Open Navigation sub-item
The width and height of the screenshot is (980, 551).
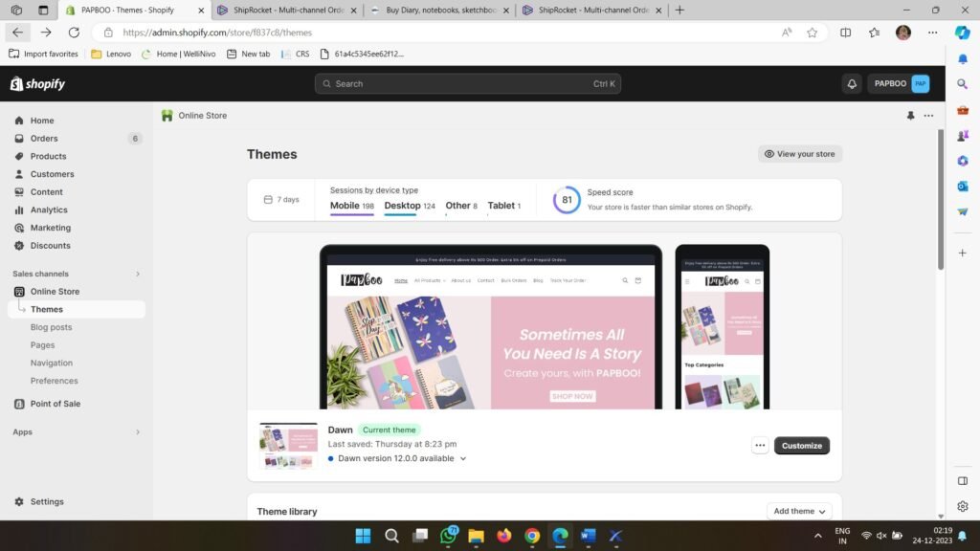[x=52, y=363]
